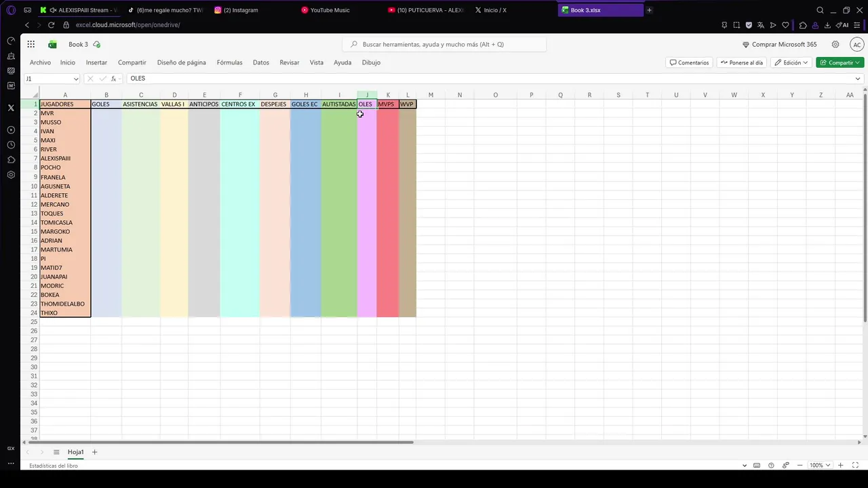Switch to full screen view icon in status bar
The height and width of the screenshot is (488, 868).
pos(854,466)
